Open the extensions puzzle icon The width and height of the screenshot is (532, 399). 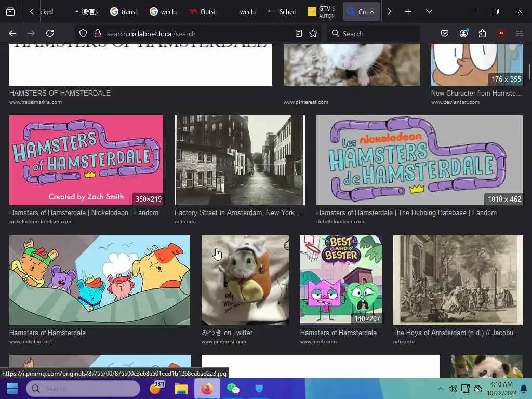[x=482, y=33]
